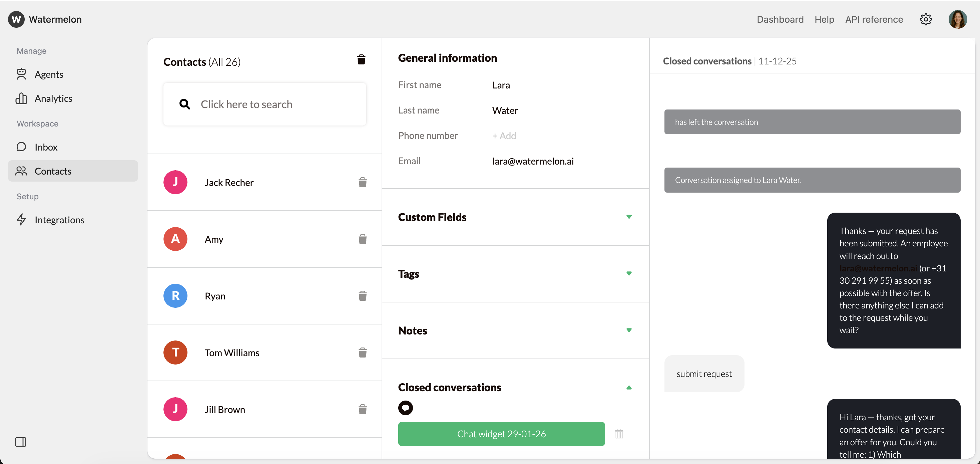Viewport: 980px width, 464px height.
Task: Go to the Dashboard
Action: tap(780, 19)
